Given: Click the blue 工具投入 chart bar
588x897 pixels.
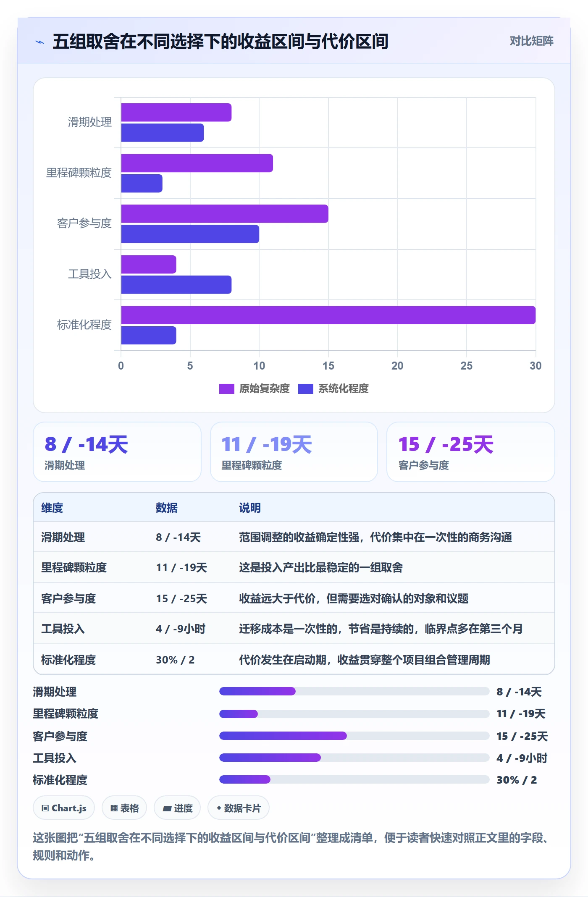Looking at the screenshot, I should tap(176, 285).
